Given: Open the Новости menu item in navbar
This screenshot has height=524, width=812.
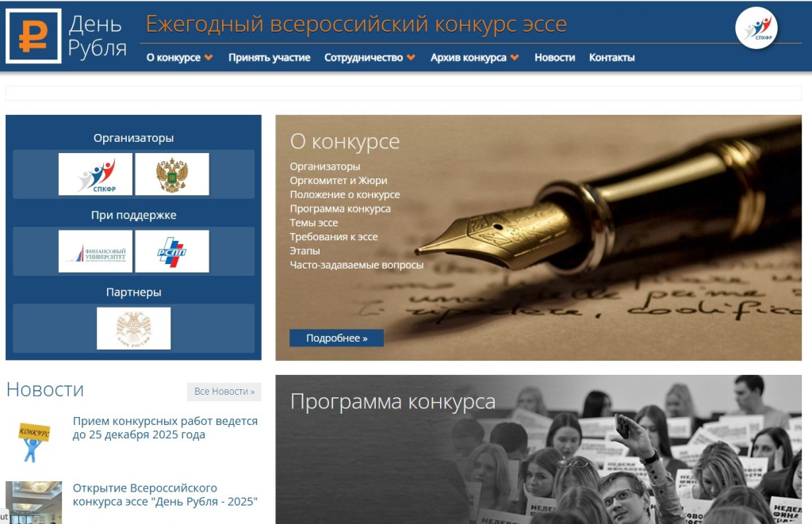Looking at the screenshot, I should 554,58.
